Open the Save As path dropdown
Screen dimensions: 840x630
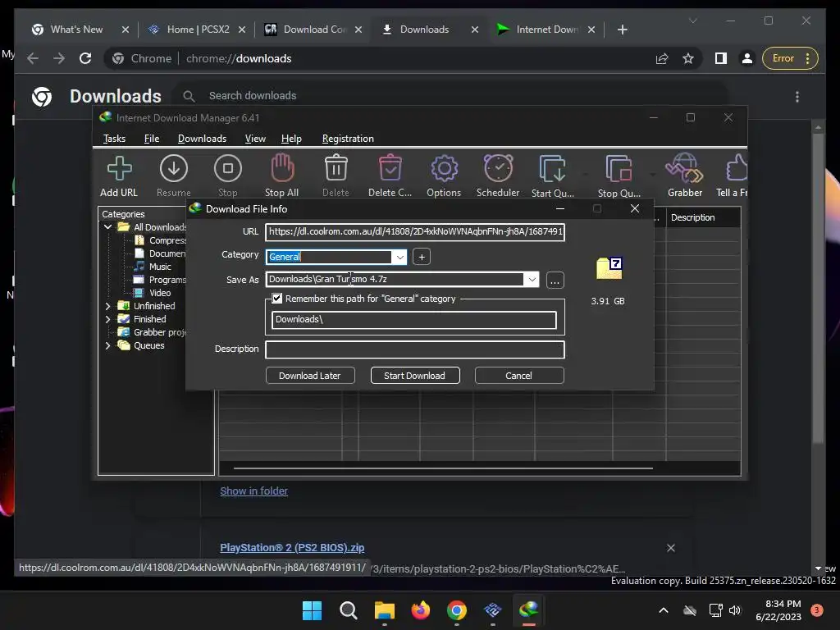click(532, 279)
